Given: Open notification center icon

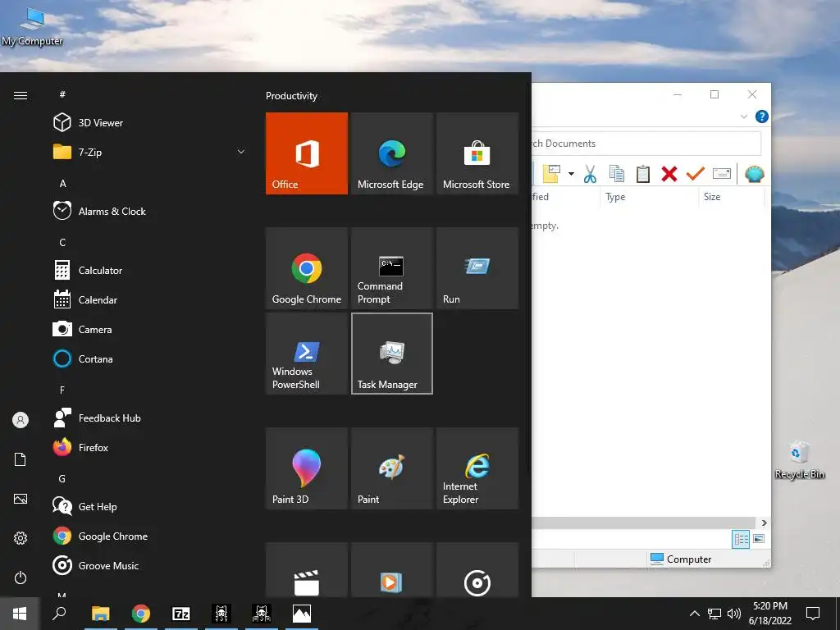Looking at the screenshot, I should [813, 614].
